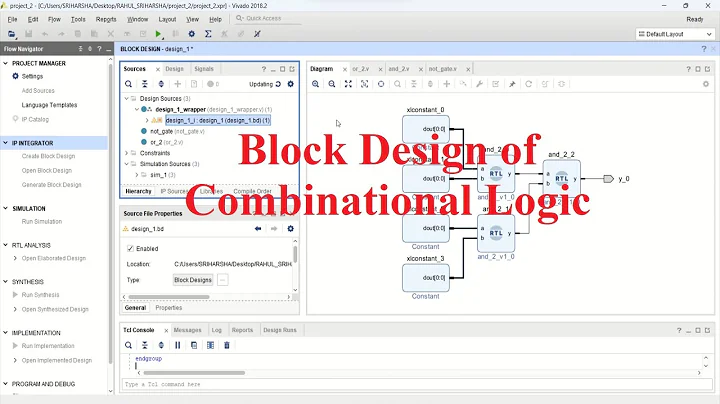The image size is (720, 404).
Task: Click Create Block Design
Action: [48, 156]
